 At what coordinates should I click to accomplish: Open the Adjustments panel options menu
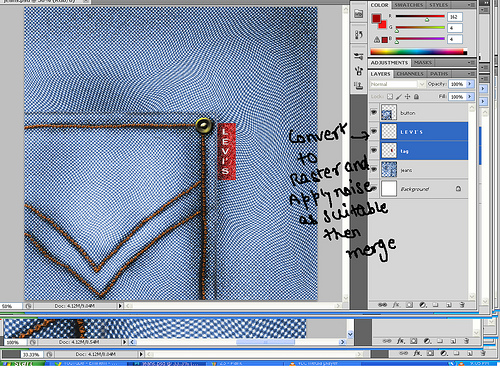click(471, 62)
